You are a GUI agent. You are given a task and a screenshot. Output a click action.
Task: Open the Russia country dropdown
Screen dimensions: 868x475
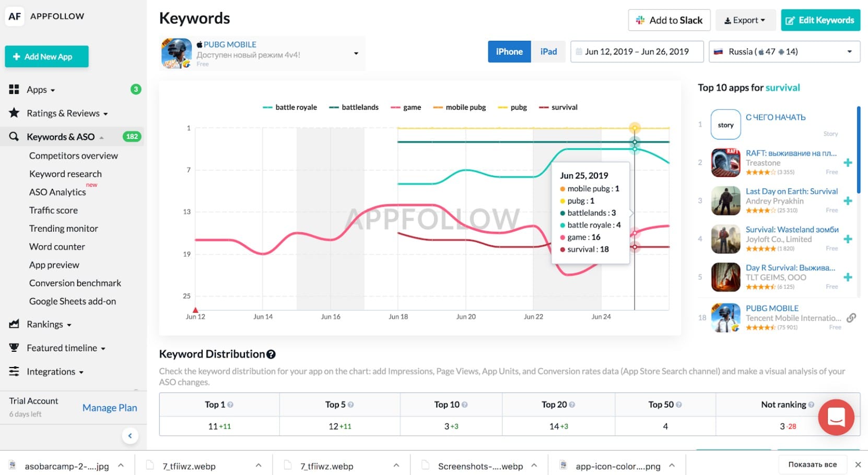[x=849, y=51]
